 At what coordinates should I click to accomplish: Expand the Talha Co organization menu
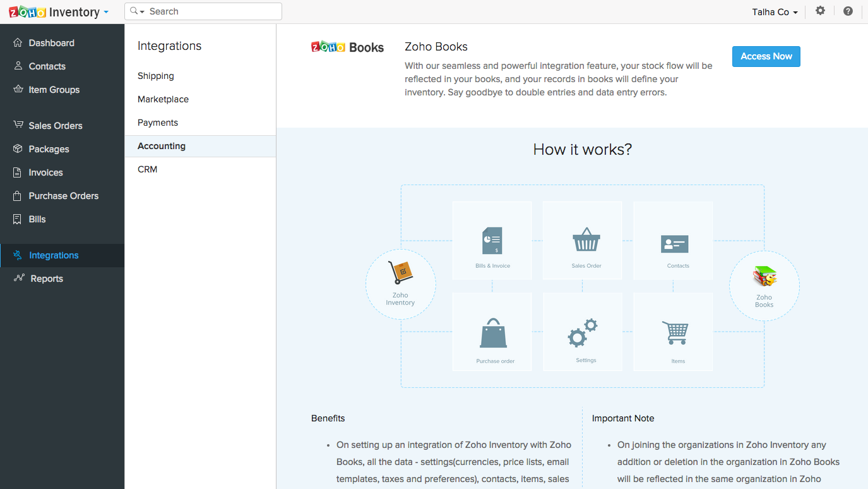775,12
